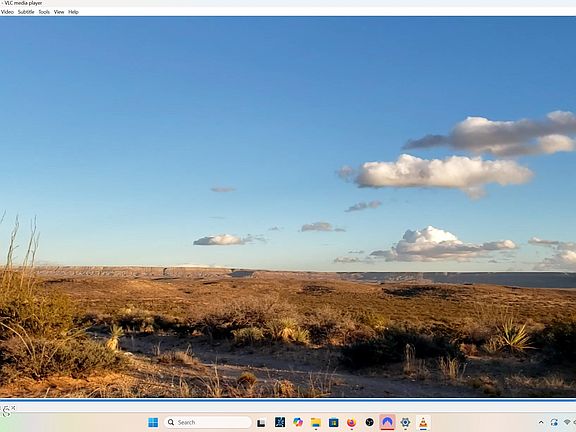Toggle the loop/repeat button in VLC controls

coord(6,410)
